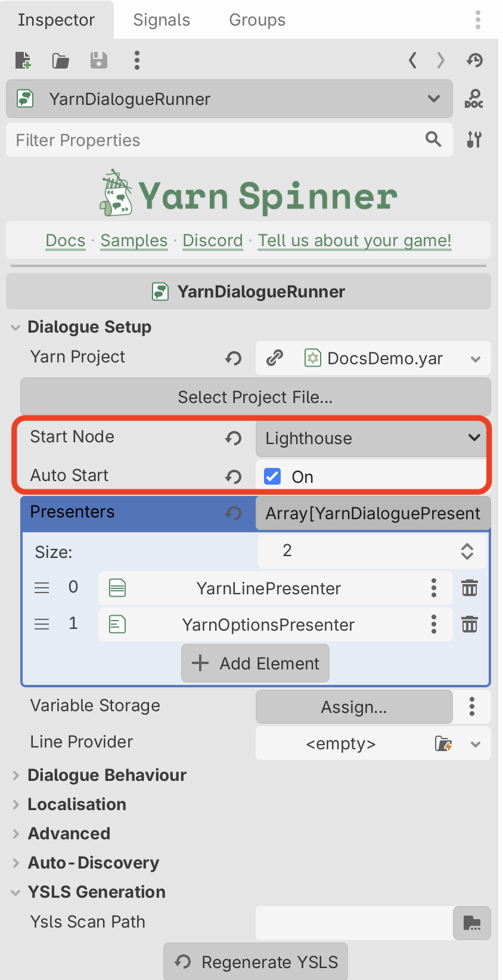Adjust the Presenters Size stepper arrows
The image size is (503, 980).
(x=467, y=551)
